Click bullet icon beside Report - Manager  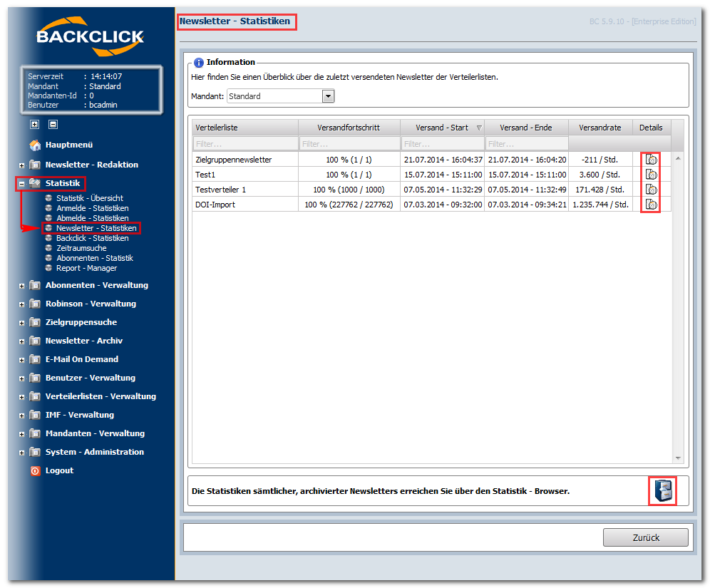48,268
